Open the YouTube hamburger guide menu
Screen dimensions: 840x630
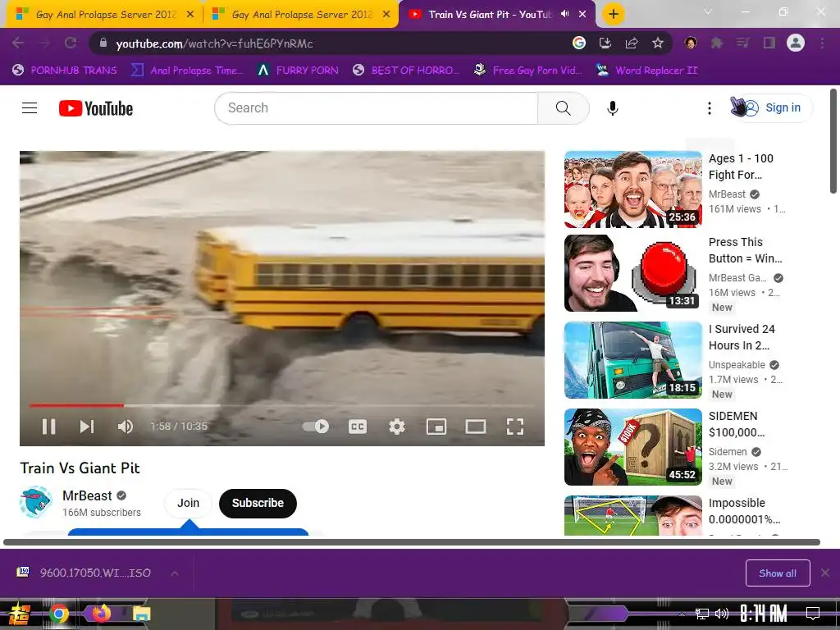pyautogui.click(x=30, y=108)
